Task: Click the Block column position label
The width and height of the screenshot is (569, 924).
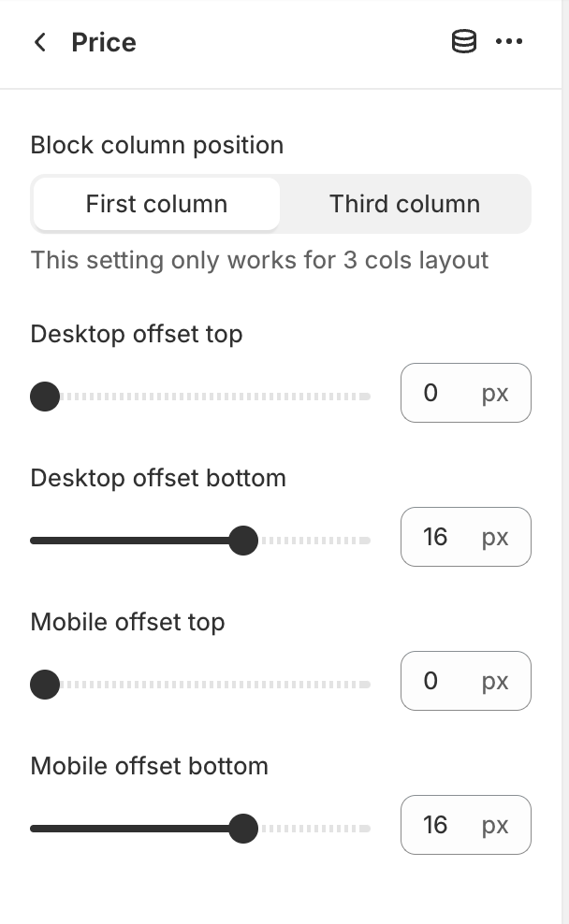Action: [157, 146]
